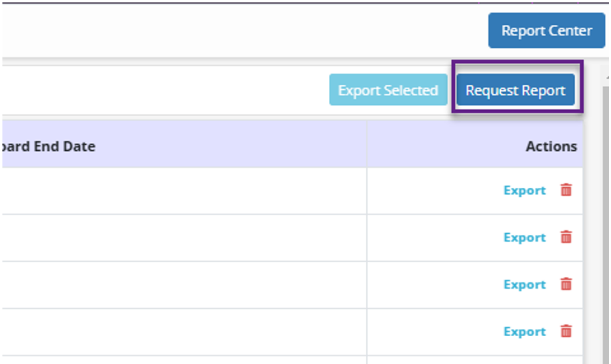Click empty header bar left of Report Center
Viewport: 611px width, 364px height.
click(x=242, y=30)
